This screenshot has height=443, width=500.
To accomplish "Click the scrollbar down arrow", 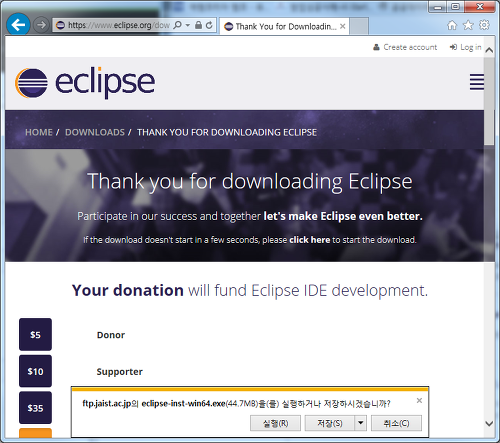I will 489,424.
